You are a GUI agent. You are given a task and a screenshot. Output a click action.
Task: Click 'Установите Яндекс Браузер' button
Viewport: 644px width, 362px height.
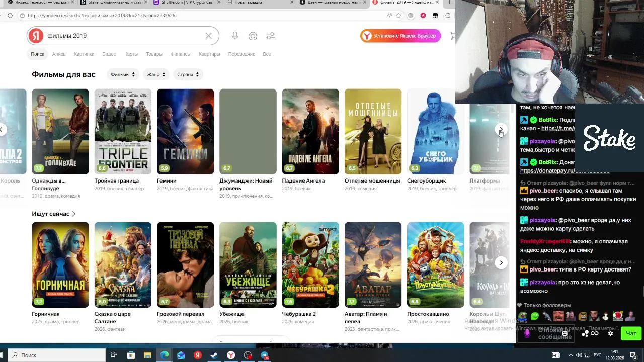point(400,36)
